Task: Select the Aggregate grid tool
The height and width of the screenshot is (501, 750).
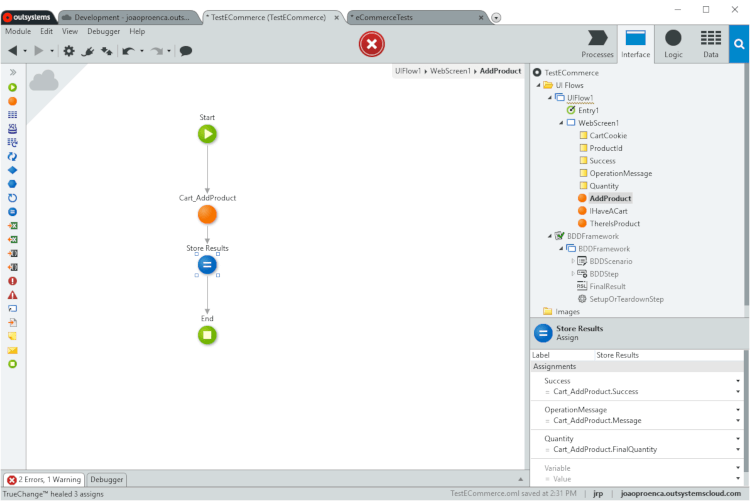Action: click(12, 115)
